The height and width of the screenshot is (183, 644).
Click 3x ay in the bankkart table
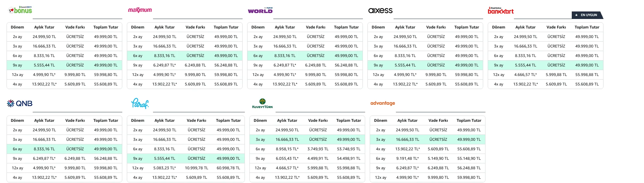[499, 46]
